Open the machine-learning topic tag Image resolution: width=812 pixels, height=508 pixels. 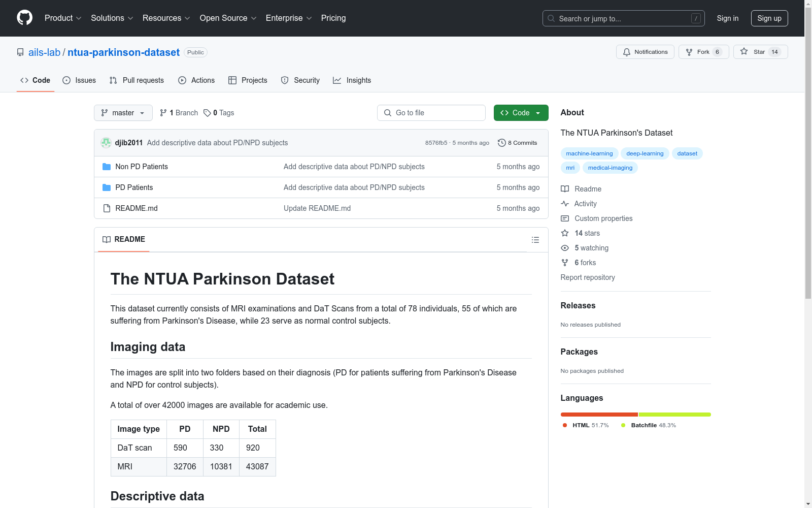tap(589, 153)
